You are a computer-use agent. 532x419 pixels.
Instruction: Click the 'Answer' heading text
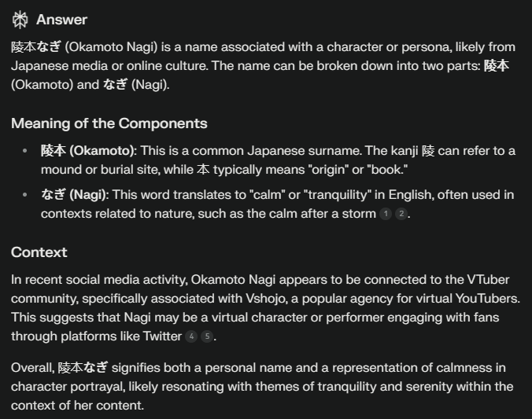point(61,20)
